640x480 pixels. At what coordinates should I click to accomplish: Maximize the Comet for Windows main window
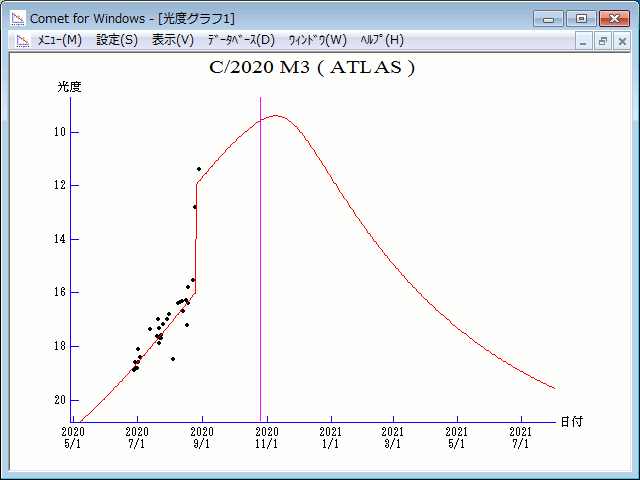580,18
